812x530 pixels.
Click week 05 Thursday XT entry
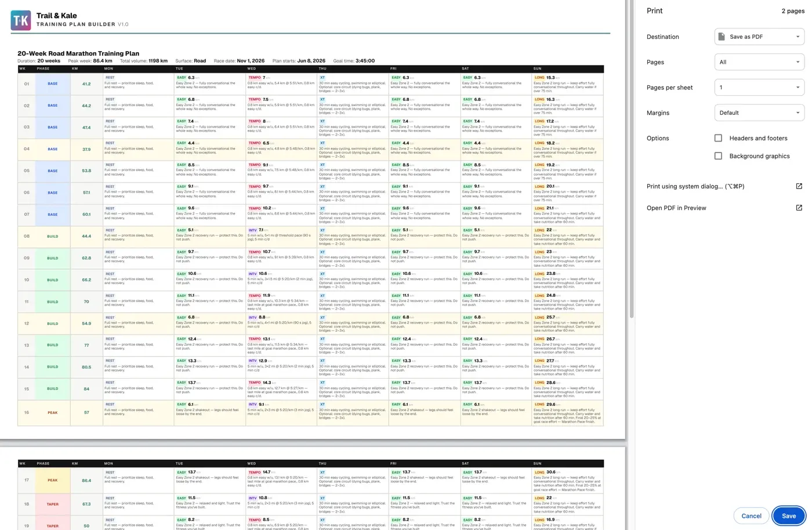(353, 171)
